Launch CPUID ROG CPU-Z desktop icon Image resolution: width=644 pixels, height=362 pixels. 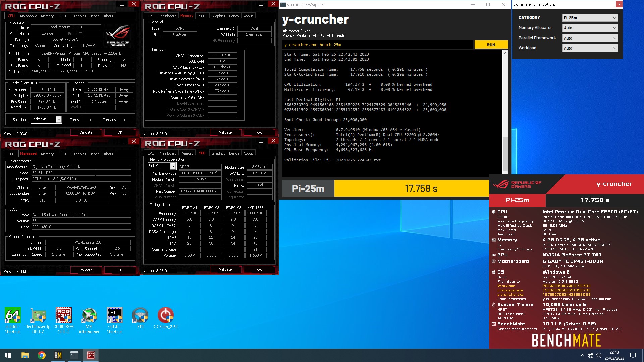(64, 320)
